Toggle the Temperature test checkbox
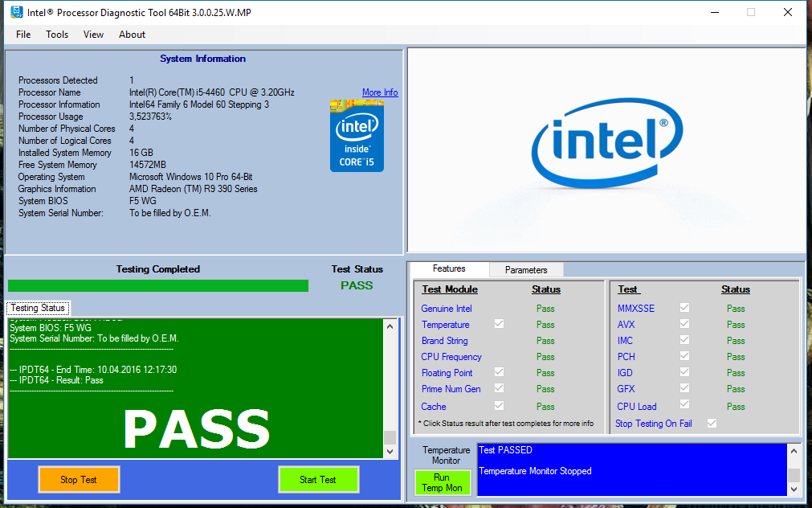This screenshot has height=508, width=812. (x=500, y=323)
